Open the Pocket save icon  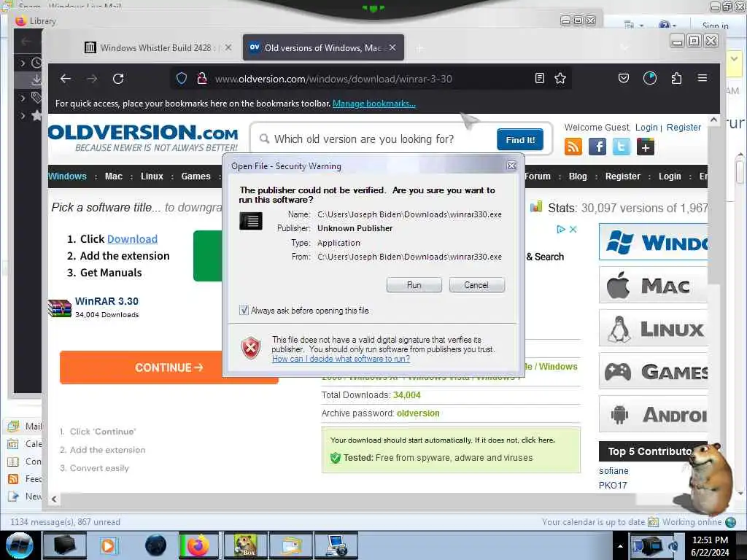[623, 78]
